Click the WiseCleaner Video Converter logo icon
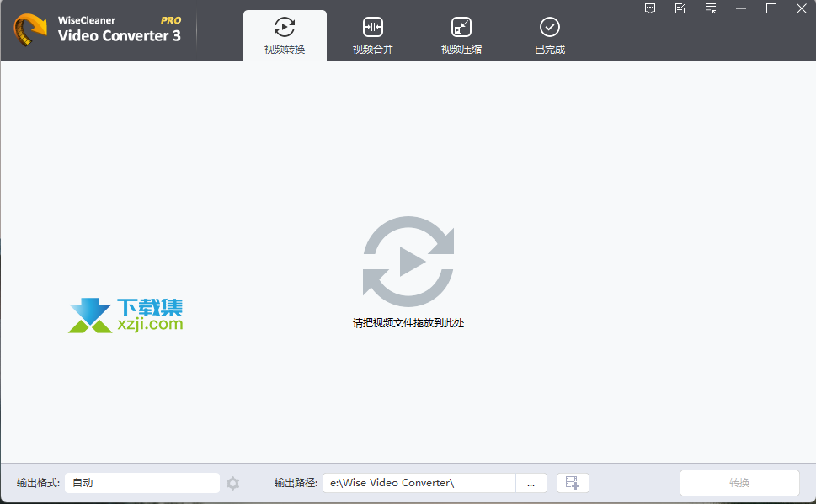Image resolution: width=816 pixels, height=504 pixels. (x=30, y=29)
